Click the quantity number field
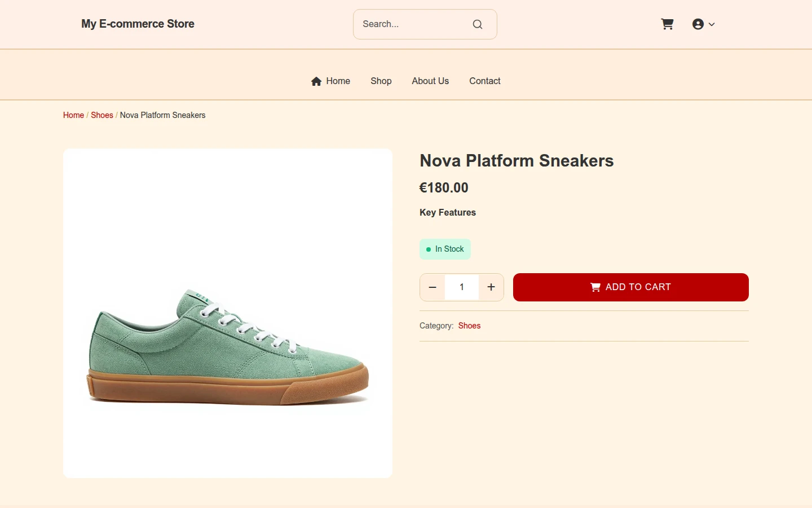812x508 pixels. [462, 287]
